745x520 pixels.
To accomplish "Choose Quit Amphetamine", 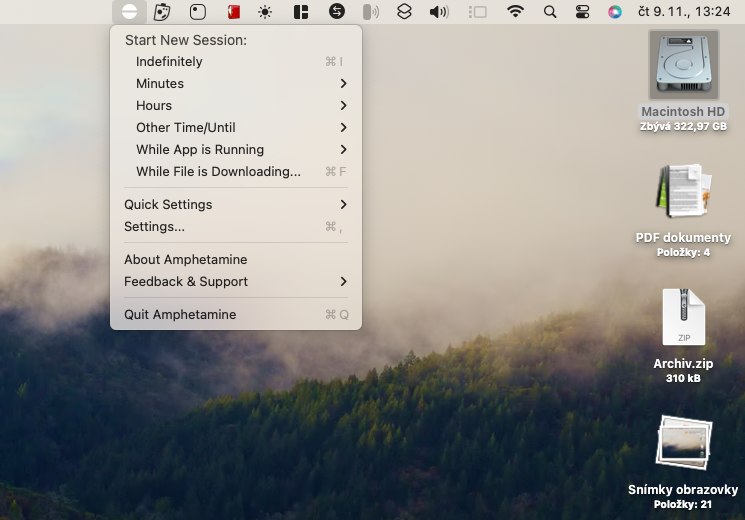I will coord(236,315).
